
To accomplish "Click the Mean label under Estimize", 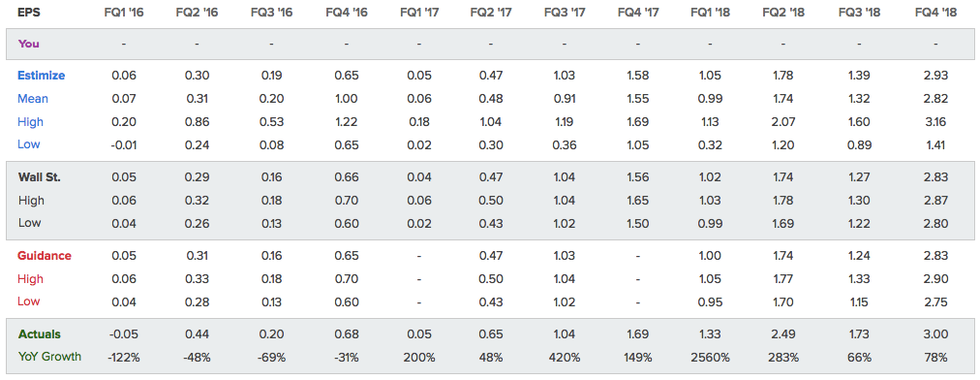I will click(x=33, y=98).
